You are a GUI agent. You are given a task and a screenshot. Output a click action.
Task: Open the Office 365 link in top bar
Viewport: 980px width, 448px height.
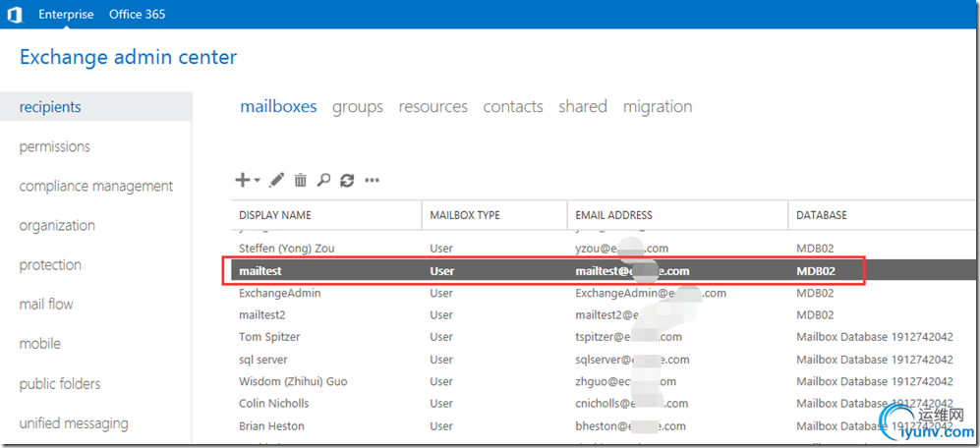(x=137, y=15)
